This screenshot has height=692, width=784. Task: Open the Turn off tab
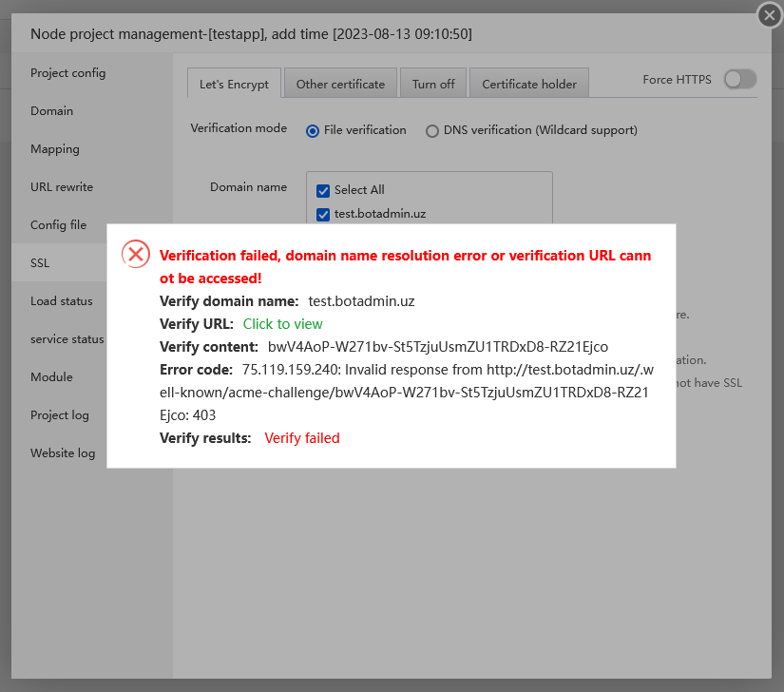point(433,84)
